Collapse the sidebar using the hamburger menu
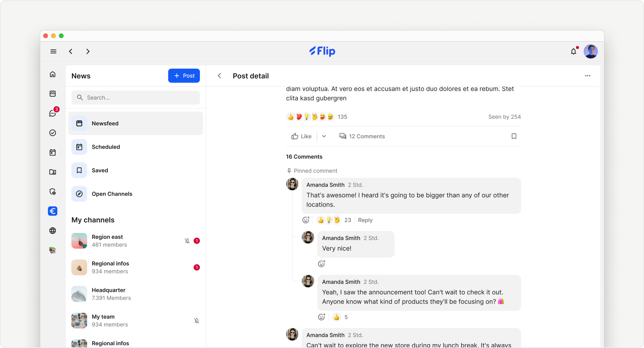644x348 pixels. [x=53, y=51]
